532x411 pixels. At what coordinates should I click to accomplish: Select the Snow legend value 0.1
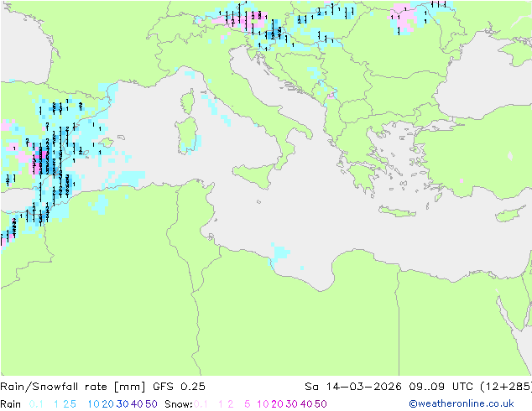[x=201, y=404]
